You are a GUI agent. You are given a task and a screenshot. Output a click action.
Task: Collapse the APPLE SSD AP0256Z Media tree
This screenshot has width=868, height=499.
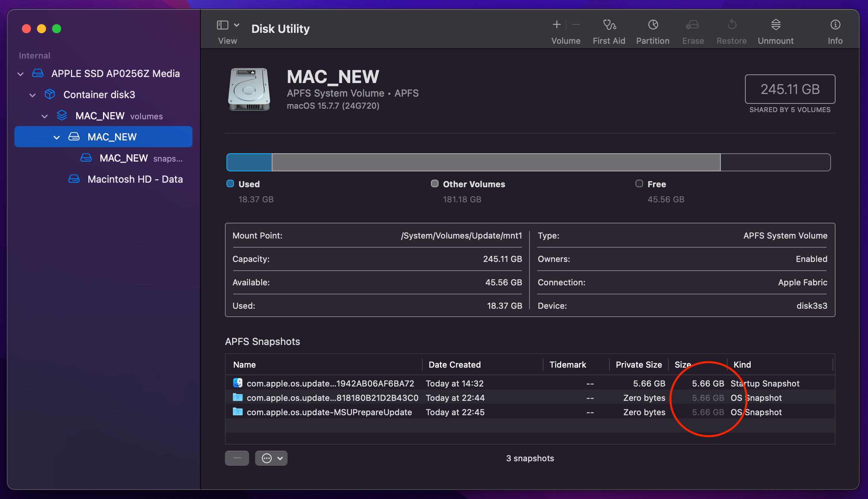point(21,74)
